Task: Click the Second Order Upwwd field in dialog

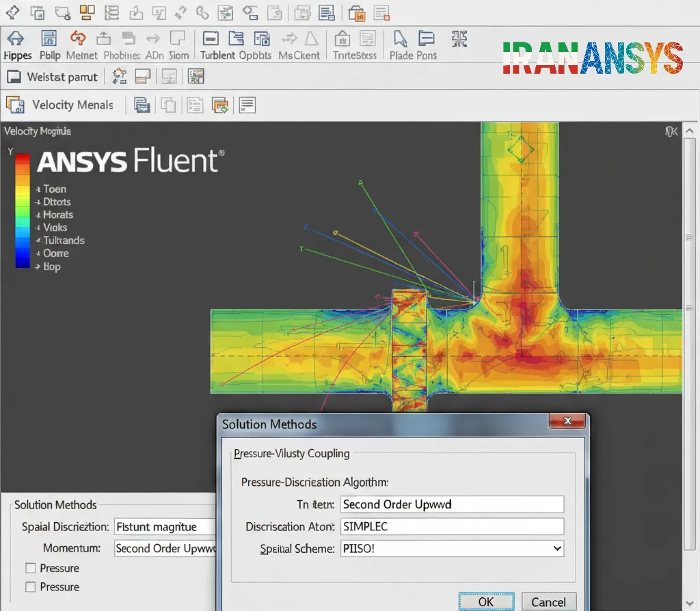Action: coord(453,504)
